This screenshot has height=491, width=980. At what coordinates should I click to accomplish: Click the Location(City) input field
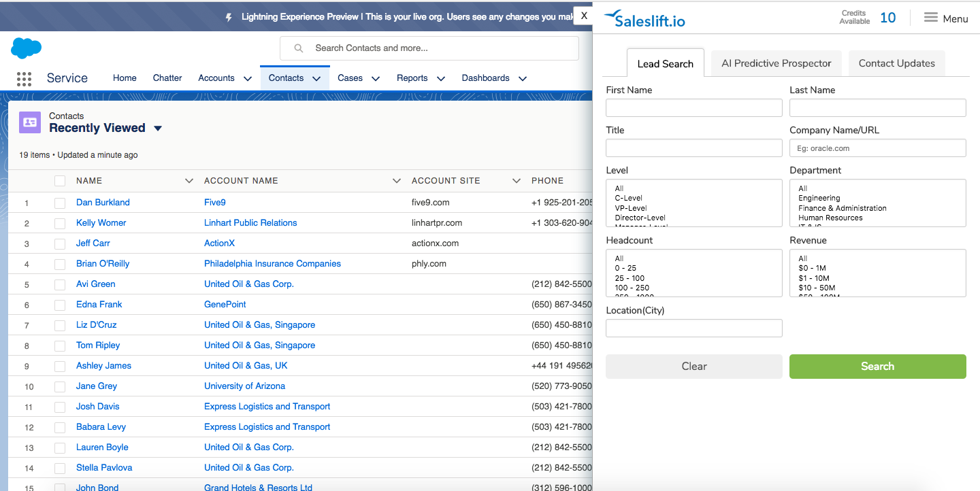pyautogui.click(x=693, y=328)
